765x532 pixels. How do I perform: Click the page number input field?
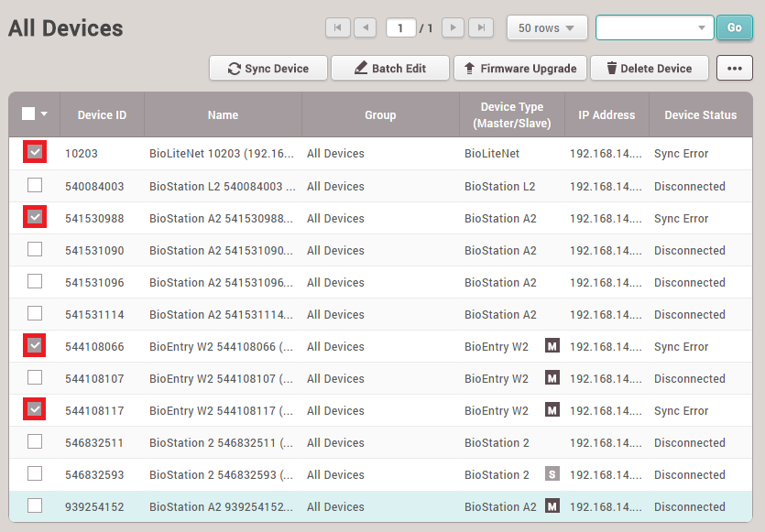point(400,27)
